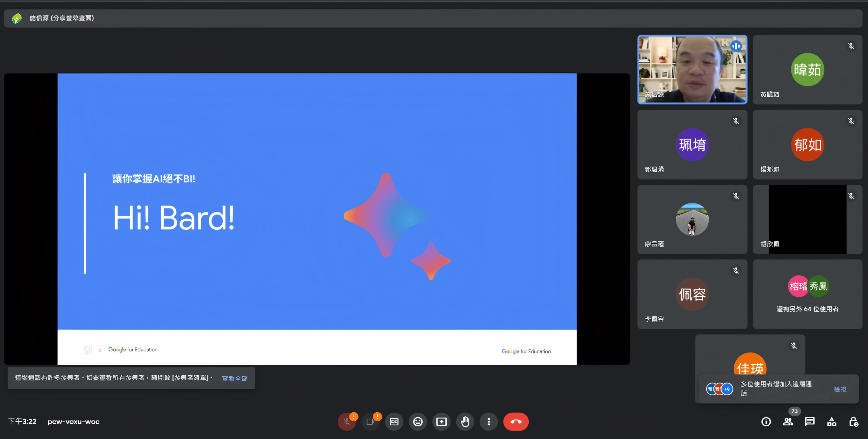Raise hand button
The width and height of the screenshot is (868, 439).
pyautogui.click(x=465, y=421)
